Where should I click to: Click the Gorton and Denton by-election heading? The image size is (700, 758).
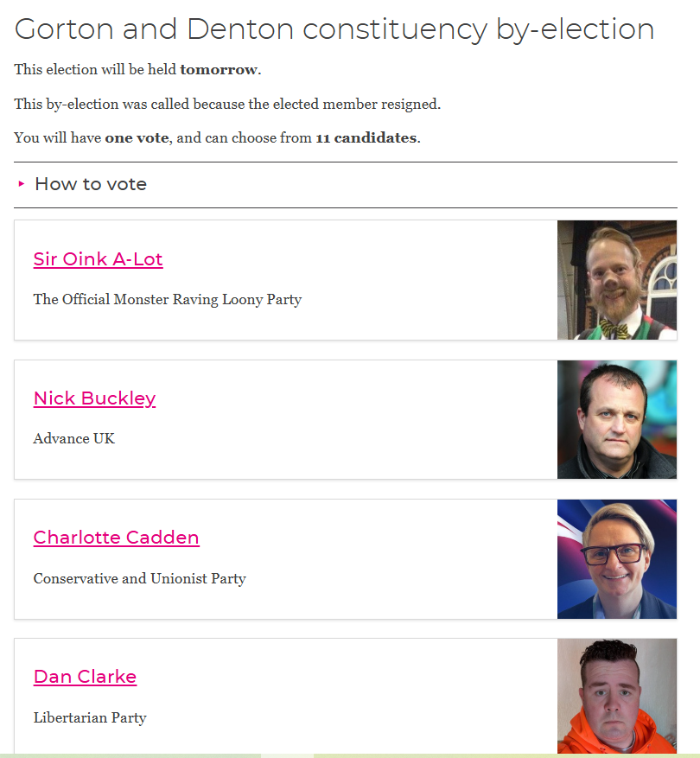334,29
